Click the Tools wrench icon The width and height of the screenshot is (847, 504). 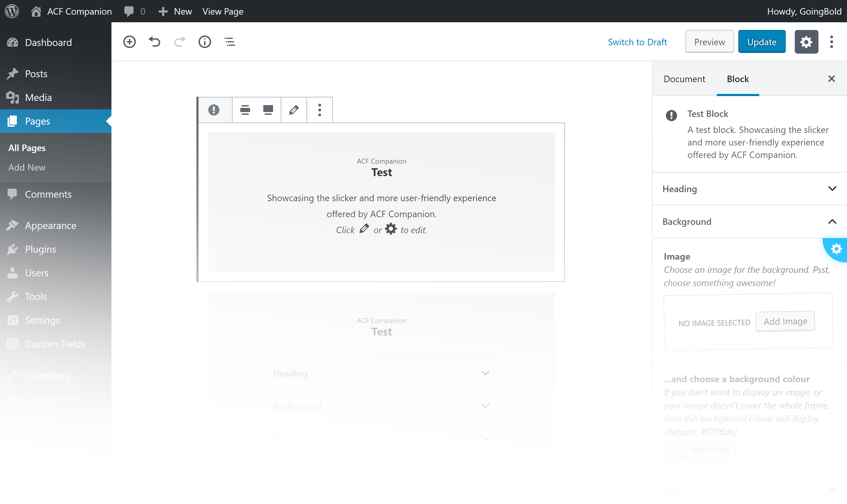(13, 297)
